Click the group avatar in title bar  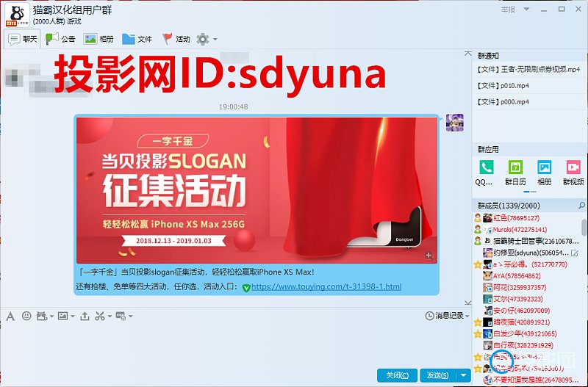tap(17, 15)
